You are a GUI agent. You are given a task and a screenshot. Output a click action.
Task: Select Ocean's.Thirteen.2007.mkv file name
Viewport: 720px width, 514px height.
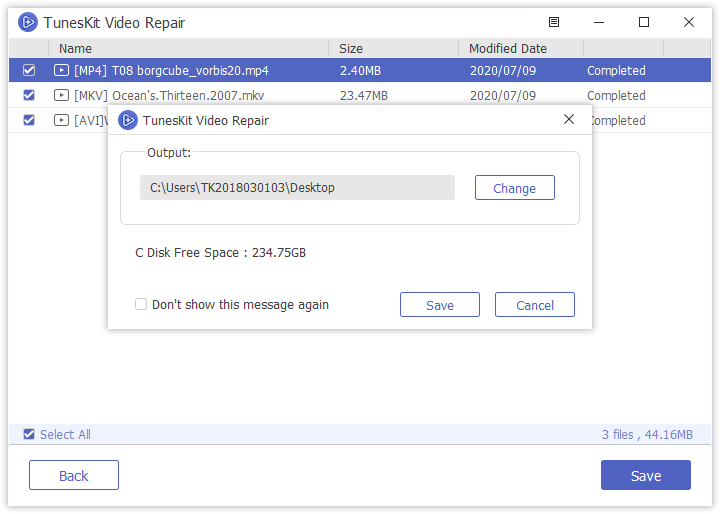pos(188,96)
